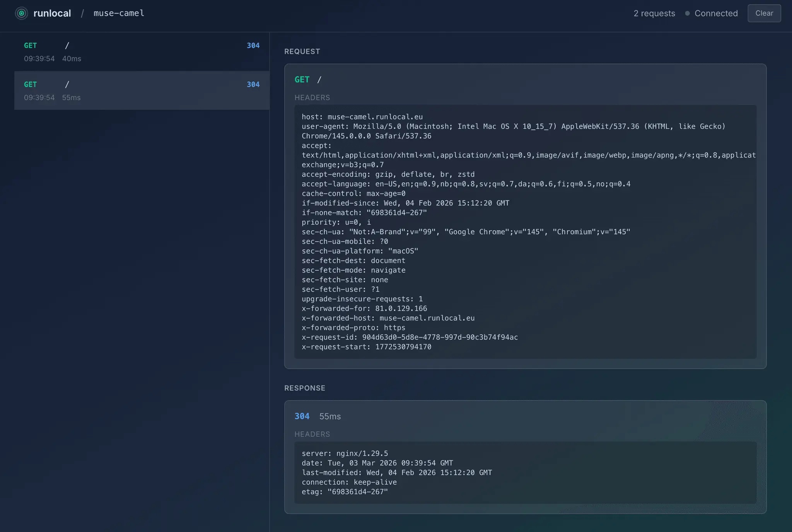Click the server nginx response header

coord(345,454)
